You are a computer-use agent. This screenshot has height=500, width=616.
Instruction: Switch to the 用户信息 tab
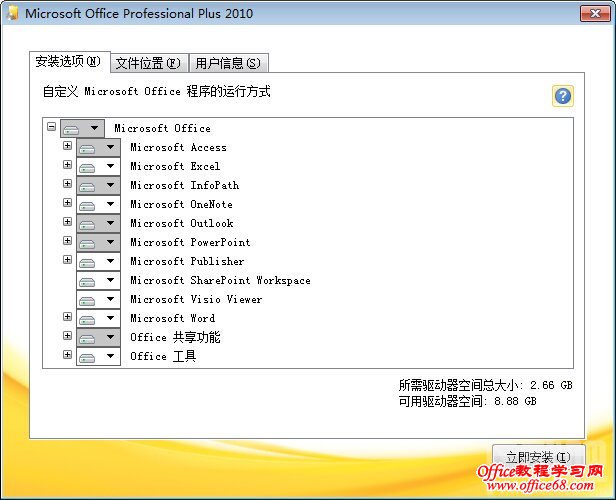pos(228,63)
